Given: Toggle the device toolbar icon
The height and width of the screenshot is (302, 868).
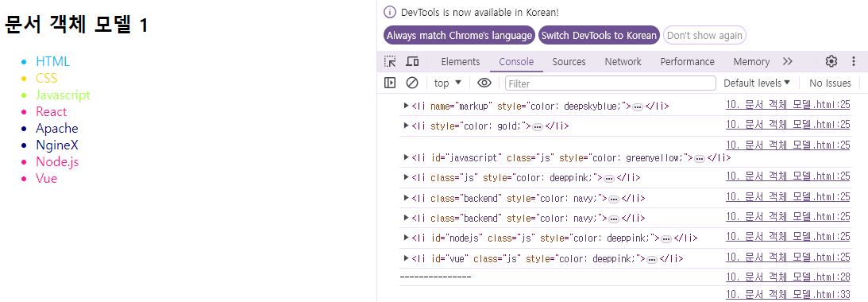Looking at the screenshot, I should pyautogui.click(x=412, y=61).
